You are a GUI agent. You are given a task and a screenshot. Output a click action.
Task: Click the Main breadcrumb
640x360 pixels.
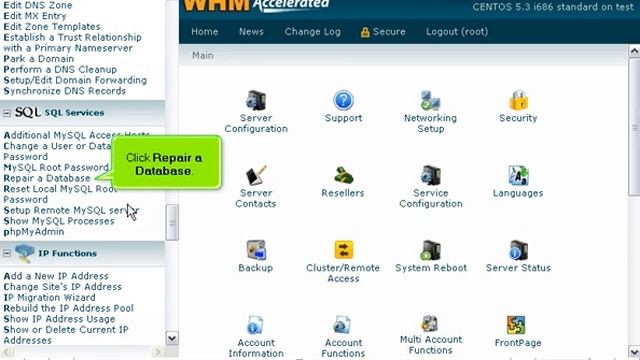(203, 55)
